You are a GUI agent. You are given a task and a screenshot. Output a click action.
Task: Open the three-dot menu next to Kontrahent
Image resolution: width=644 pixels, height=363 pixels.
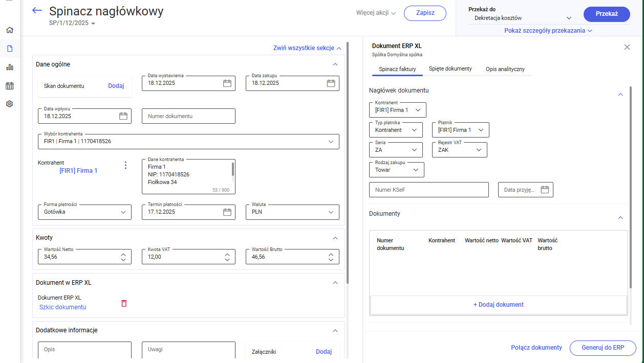point(125,165)
